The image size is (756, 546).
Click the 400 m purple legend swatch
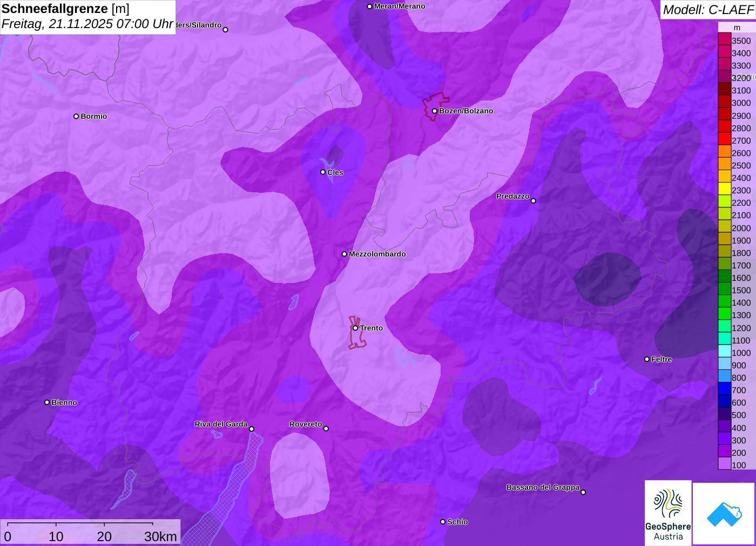(725, 426)
